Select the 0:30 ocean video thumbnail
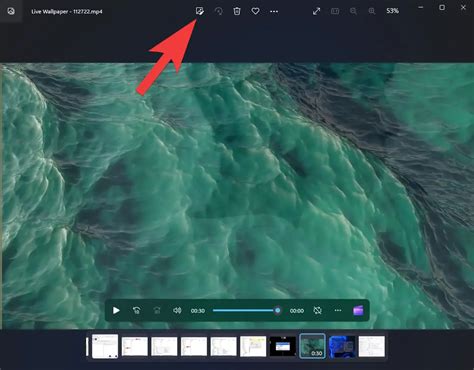The width and height of the screenshot is (474, 370). tap(312, 346)
